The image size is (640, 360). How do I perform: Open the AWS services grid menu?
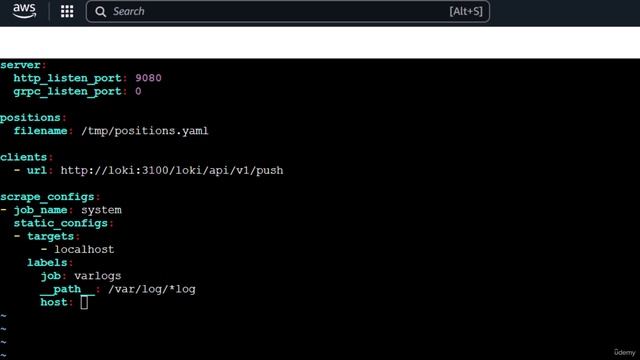pyautogui.click(x=67, y=11)
